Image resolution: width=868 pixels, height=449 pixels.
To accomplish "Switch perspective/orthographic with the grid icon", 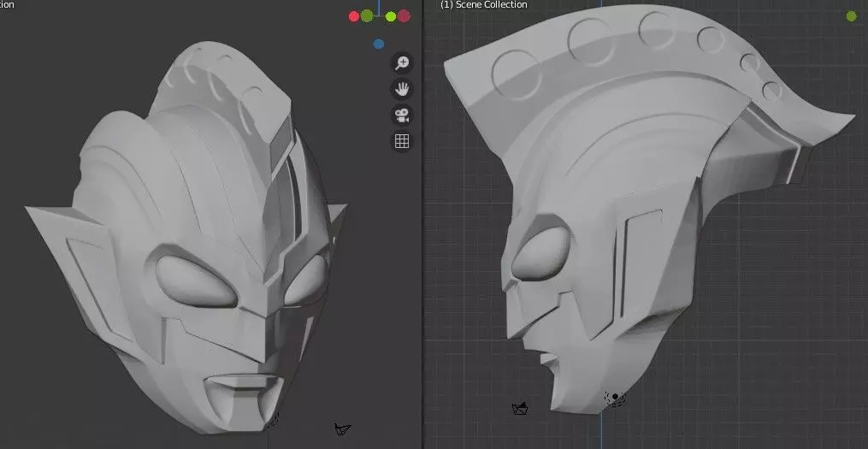I will point(402,141).
